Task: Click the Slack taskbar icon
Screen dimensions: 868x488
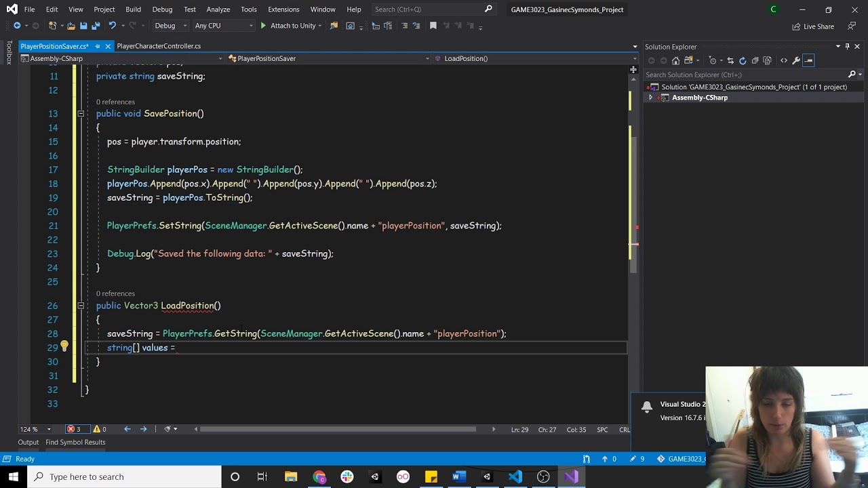Action: (x=347, y=476)
